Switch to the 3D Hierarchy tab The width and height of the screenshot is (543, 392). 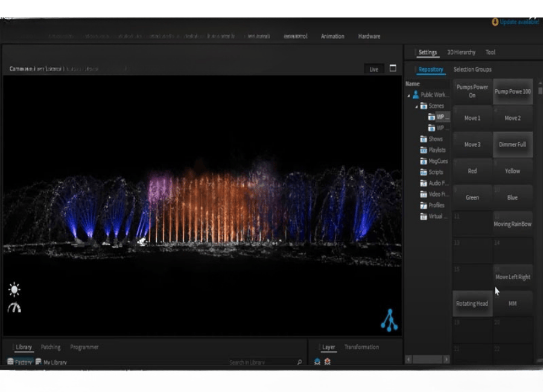point(461,52)
